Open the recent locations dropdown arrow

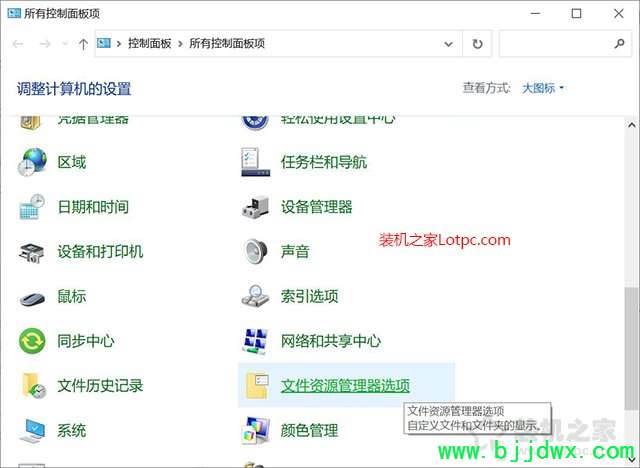pyautogui.click(x=65, y=43)
